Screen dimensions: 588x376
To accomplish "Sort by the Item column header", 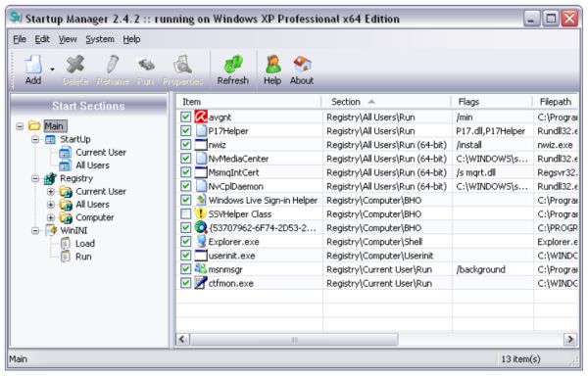I will coord(249,102).
